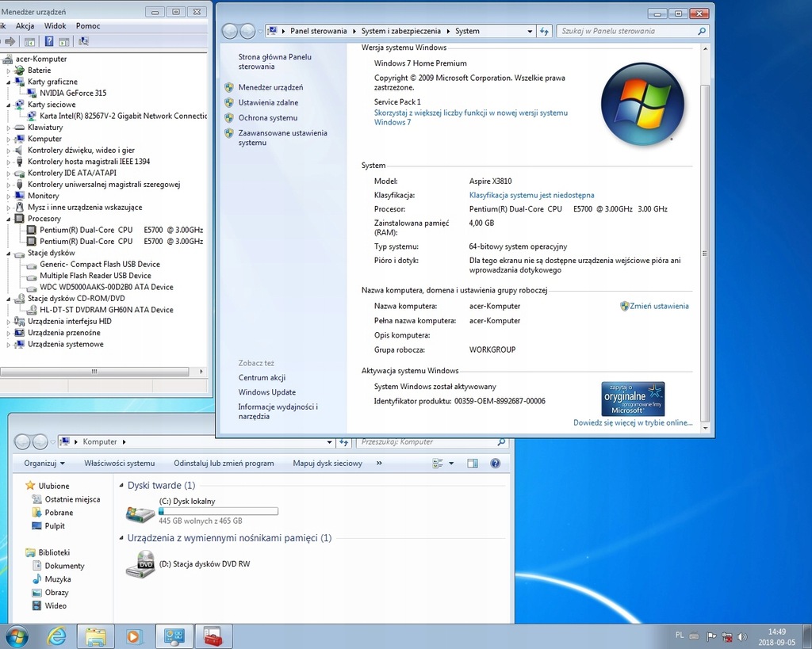Collapse the Karty sieciowe node
Viewport: 812px width, 649px height.
click(8, 105)
